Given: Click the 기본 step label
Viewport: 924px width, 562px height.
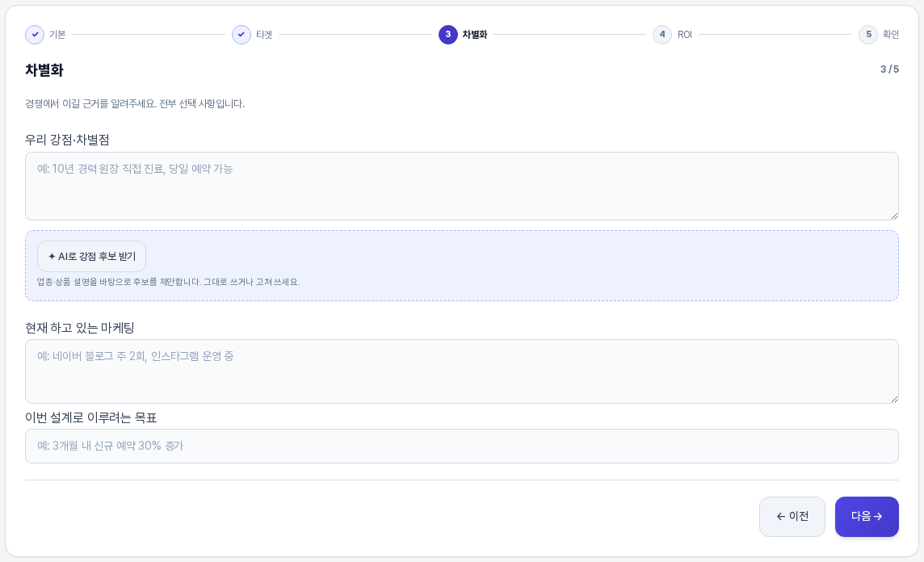Looking at the screenshot, I should click(57, 35).
